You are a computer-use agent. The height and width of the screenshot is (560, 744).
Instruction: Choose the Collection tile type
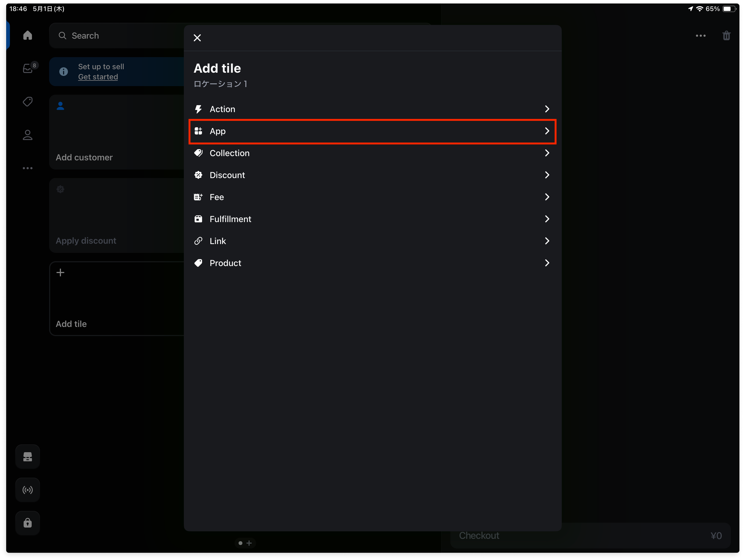tap(372, 153)
